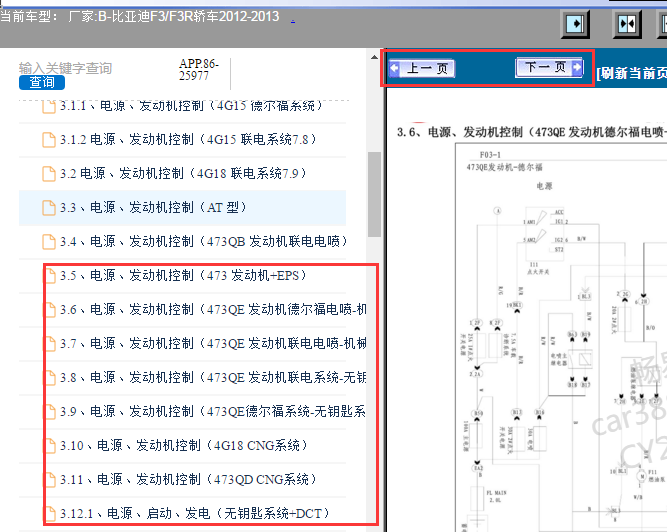This screenshot has height=532, width=667.
Task: Open tree item 3.10 4G18 CNG系统
Action: [x=183, y=446]
